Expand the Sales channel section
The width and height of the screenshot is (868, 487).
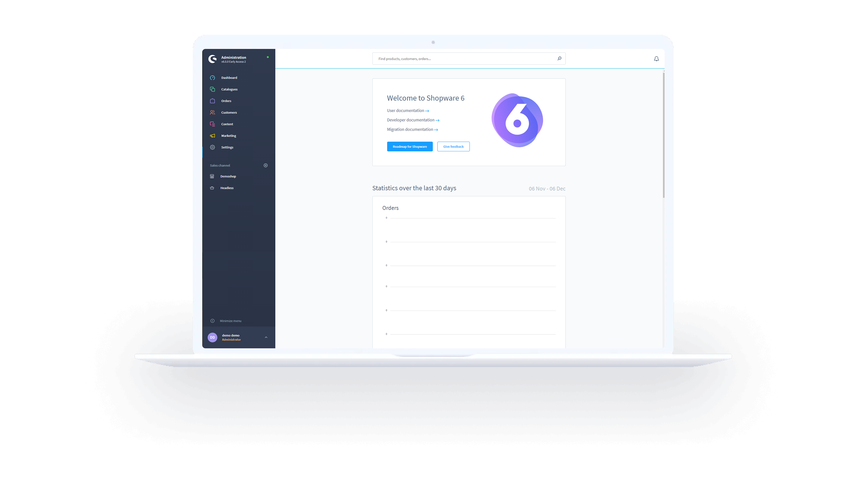click(266, 165)
